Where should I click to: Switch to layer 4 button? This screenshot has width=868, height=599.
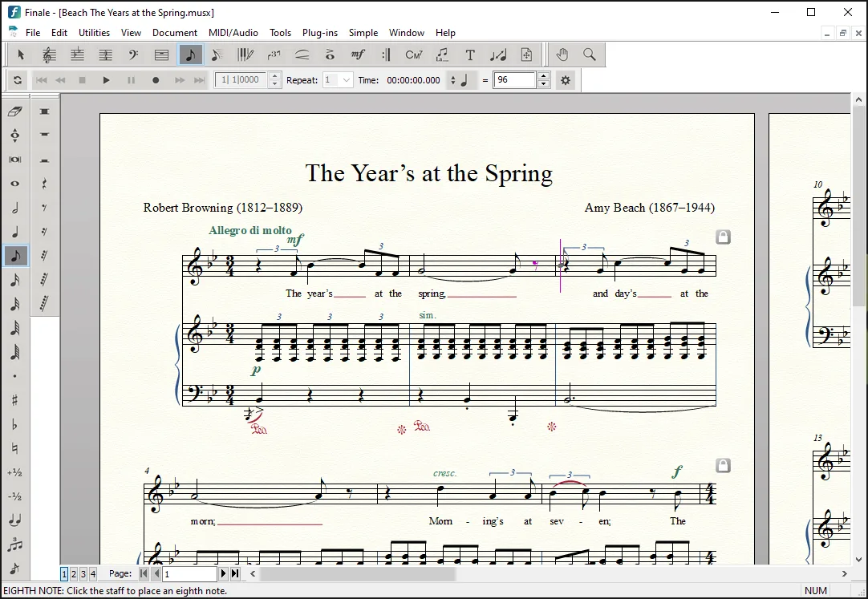tap(93, 574)
